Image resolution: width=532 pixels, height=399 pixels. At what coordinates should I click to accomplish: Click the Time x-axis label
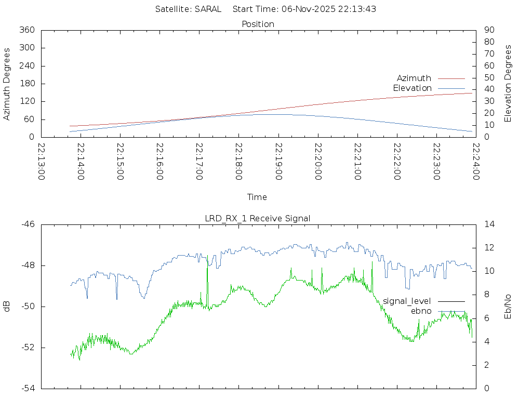click(x=257, y=197)
